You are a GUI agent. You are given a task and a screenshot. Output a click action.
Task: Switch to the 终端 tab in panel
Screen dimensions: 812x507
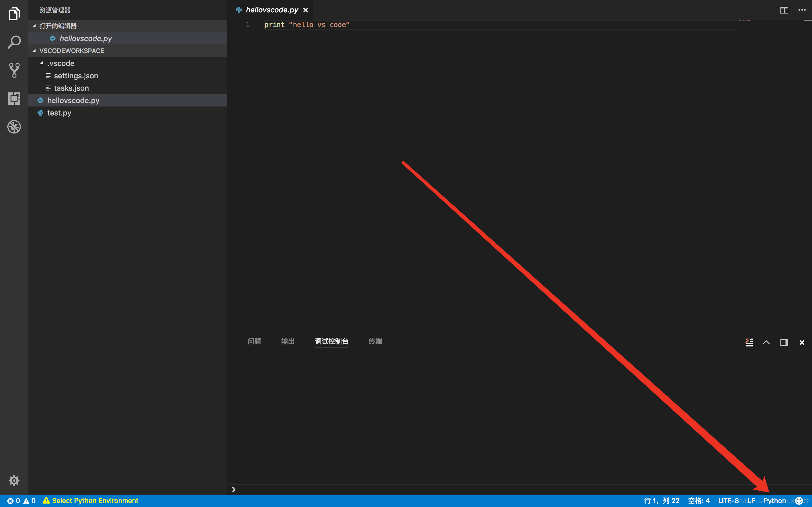click(x=375, y=341)
